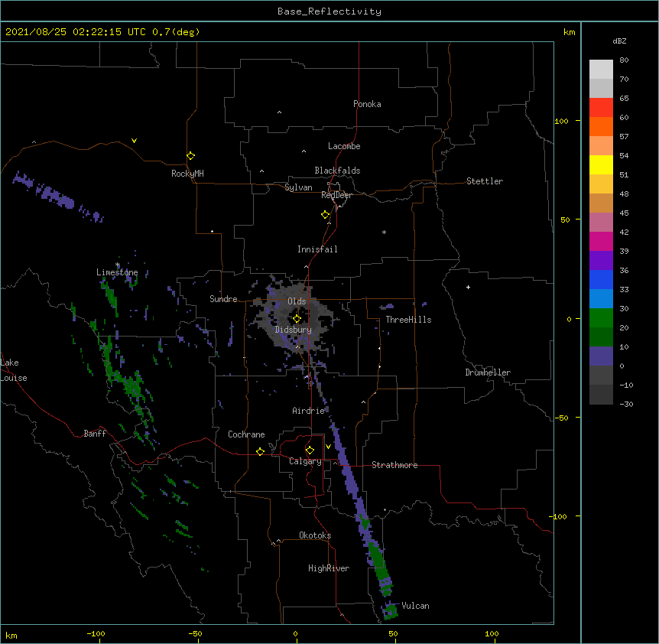Click the red 65 dBZ legend swatch
The height and width of the screenshot is (644, 659).
[601, 107]
